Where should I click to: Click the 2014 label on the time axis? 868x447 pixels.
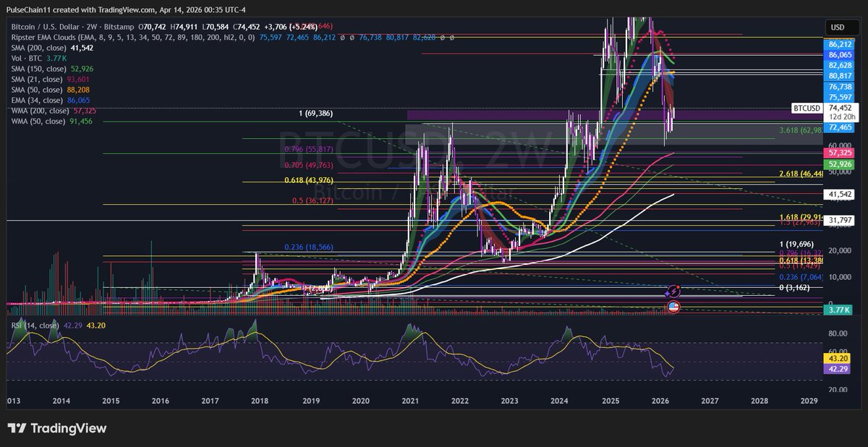click(61, 400)
